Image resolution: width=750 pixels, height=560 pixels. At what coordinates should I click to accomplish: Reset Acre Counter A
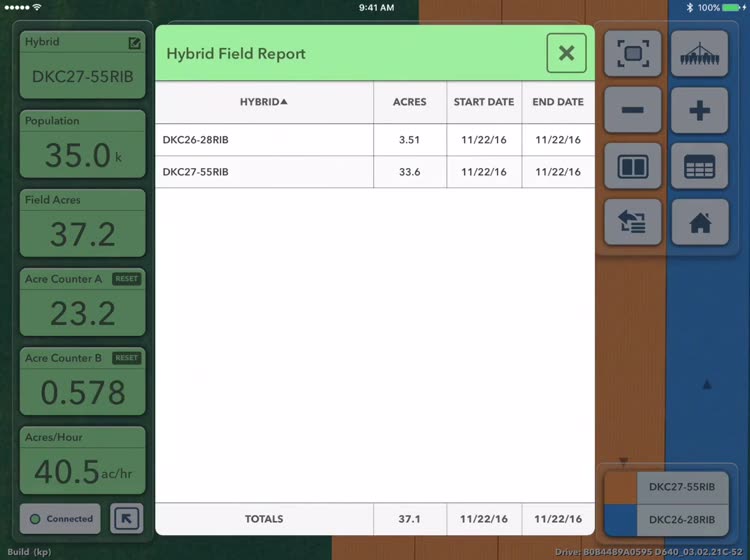[x=126, y=279]
